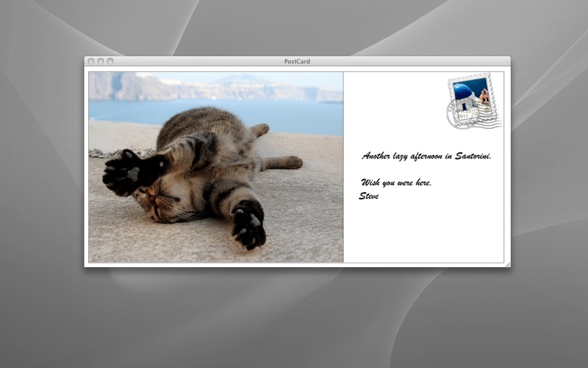This screenshot has width=588, height=368.
Task: Click the gray desktop background
Action: tap(294, 316)
